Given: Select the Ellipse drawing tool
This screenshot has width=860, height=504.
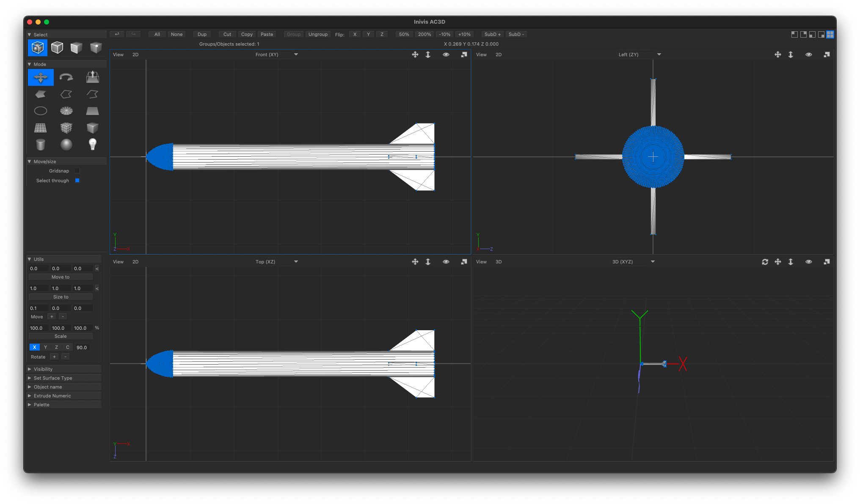Looking at the screenshot, I should point(41,111).
